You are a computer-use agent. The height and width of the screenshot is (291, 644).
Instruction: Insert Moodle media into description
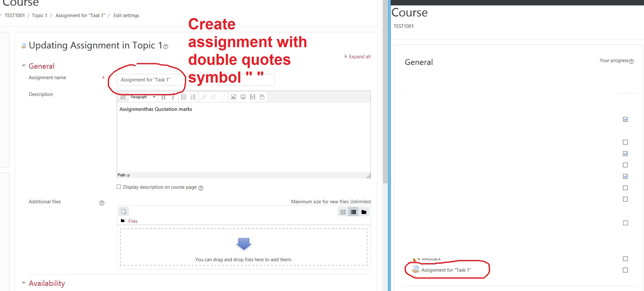[x=253, y=97]
